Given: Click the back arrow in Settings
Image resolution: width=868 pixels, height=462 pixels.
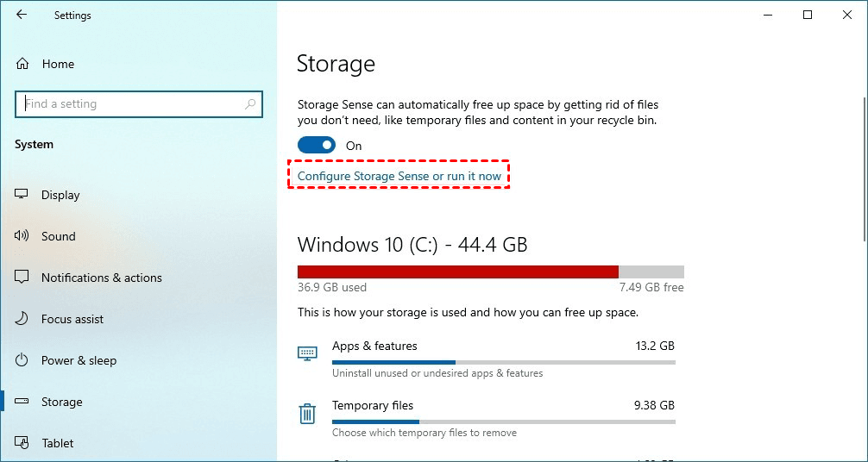Looking at the screenshot, I should coord(22,15).
